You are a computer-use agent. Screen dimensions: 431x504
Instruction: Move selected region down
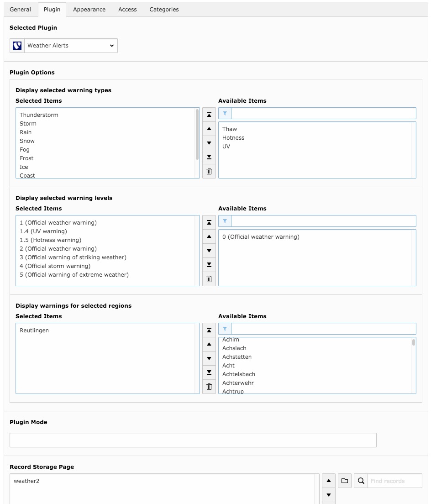tap(209, 358)
